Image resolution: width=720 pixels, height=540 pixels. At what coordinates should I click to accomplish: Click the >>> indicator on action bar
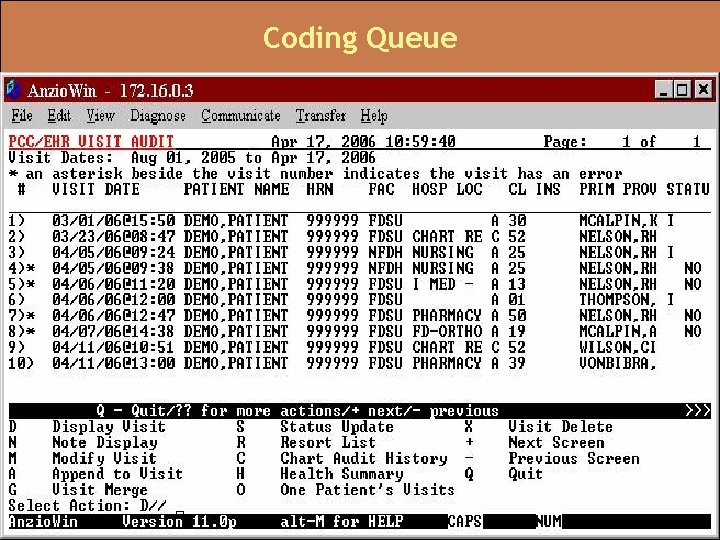(x=698, y=411)
